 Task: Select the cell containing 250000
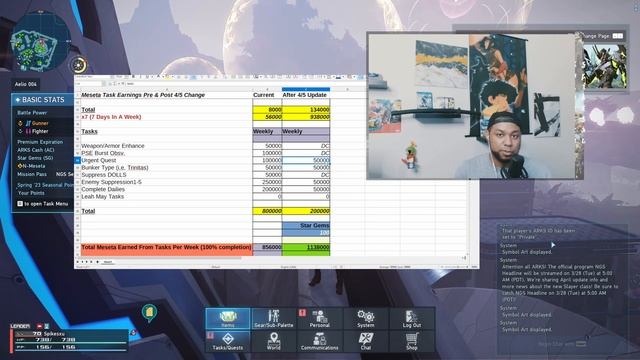267,182
